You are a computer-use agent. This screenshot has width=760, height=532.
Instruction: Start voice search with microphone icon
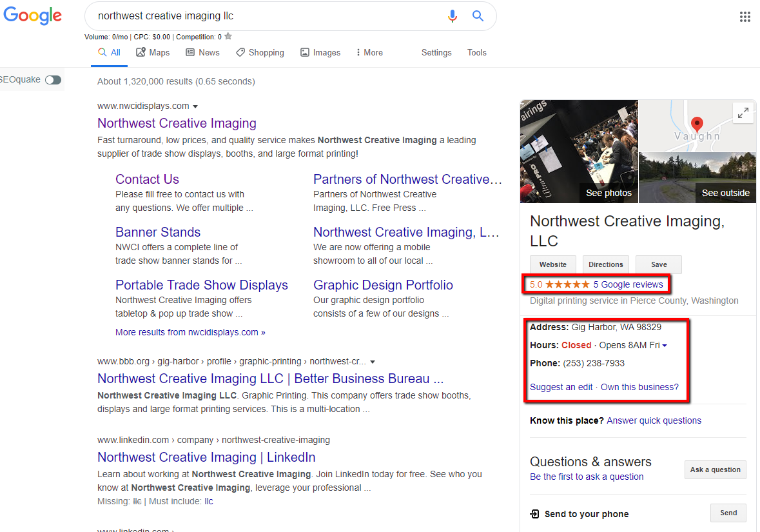[453, 16]
